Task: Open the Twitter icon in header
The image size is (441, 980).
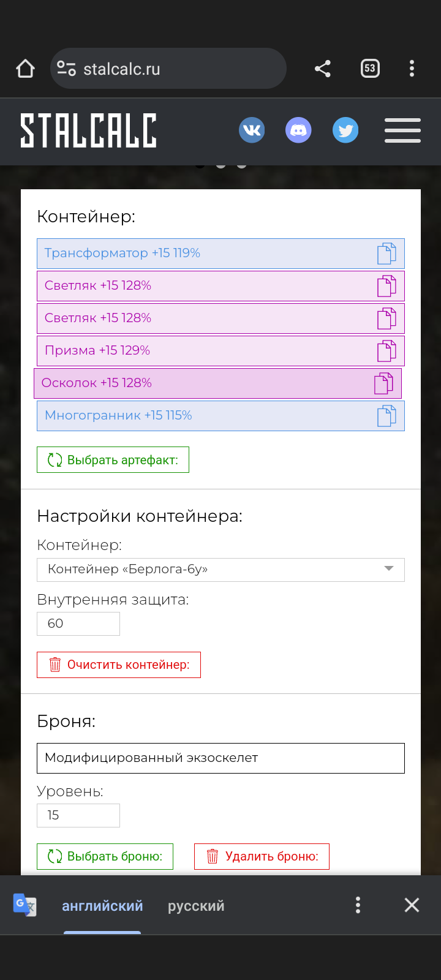Action: [x=345, y=130]
